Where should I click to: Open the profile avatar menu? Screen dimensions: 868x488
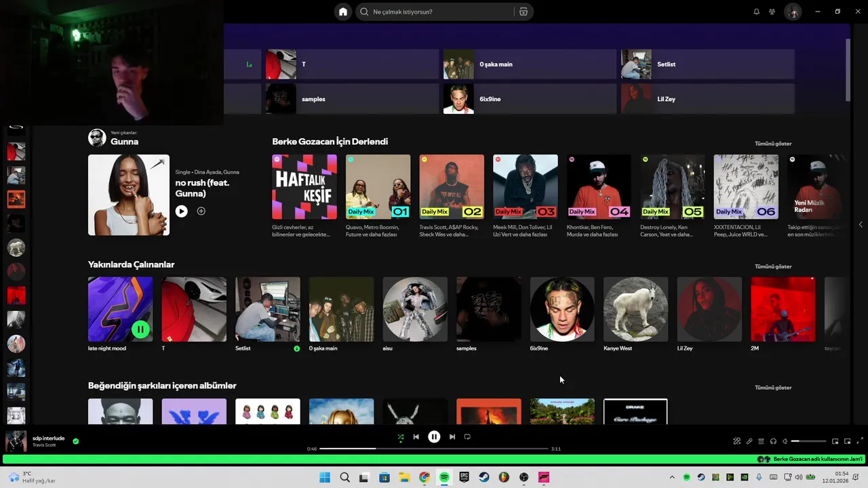[x=793, y=12]
